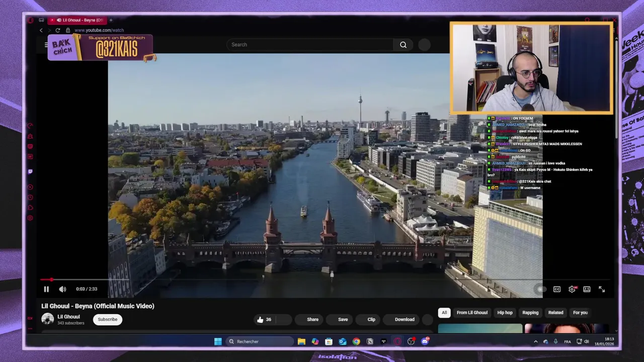This screenshot has width=644, height=362.
Task: Open the Windows Start menu
Action: pyautogui.click(x=218, y=341)
